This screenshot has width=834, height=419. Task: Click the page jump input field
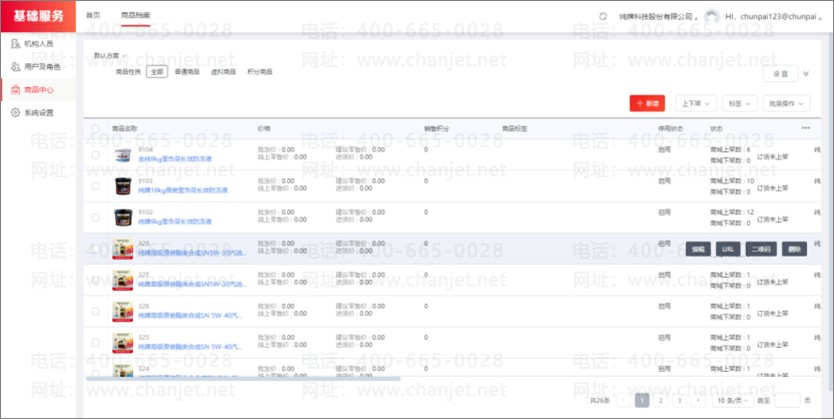pyautogui.click(x=788, y=400)
